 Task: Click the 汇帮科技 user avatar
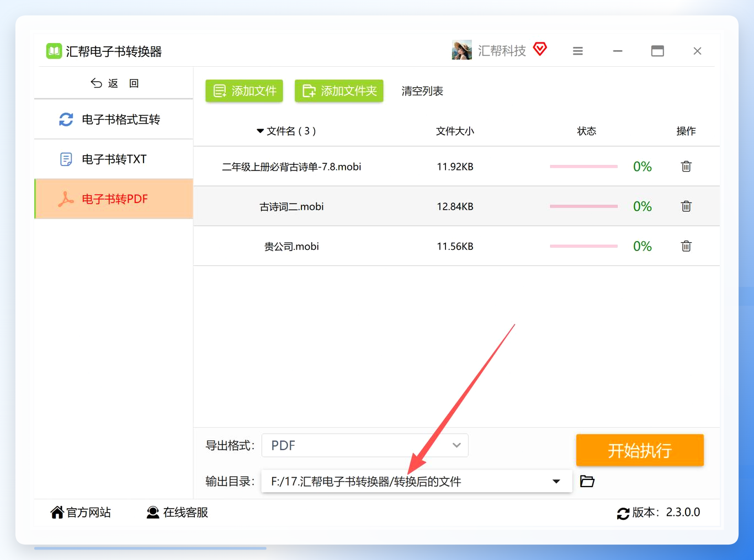(x=461, y=50)
